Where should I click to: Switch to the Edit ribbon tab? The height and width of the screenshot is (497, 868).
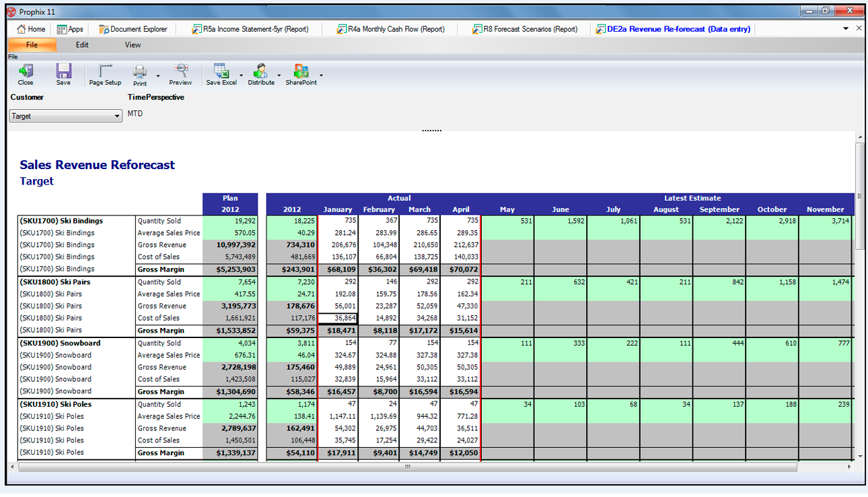tap(81, 44)
